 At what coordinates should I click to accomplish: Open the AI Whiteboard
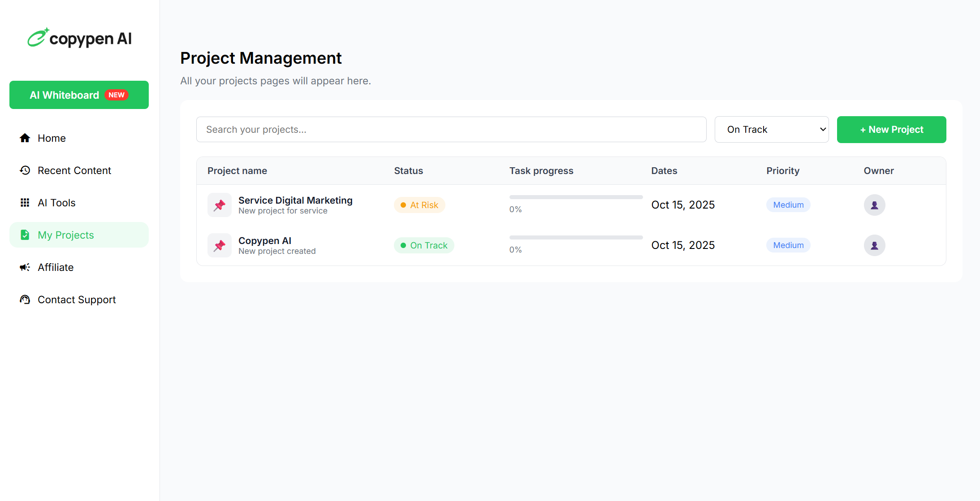tap(79, 95)
